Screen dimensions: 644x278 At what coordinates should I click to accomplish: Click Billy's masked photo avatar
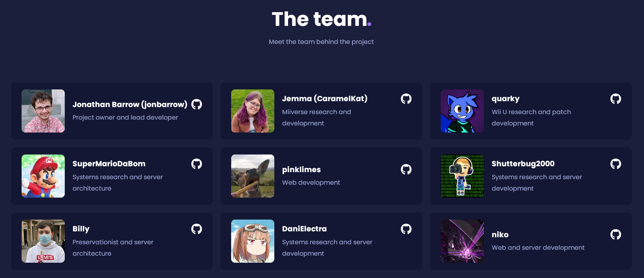point(43,241)
